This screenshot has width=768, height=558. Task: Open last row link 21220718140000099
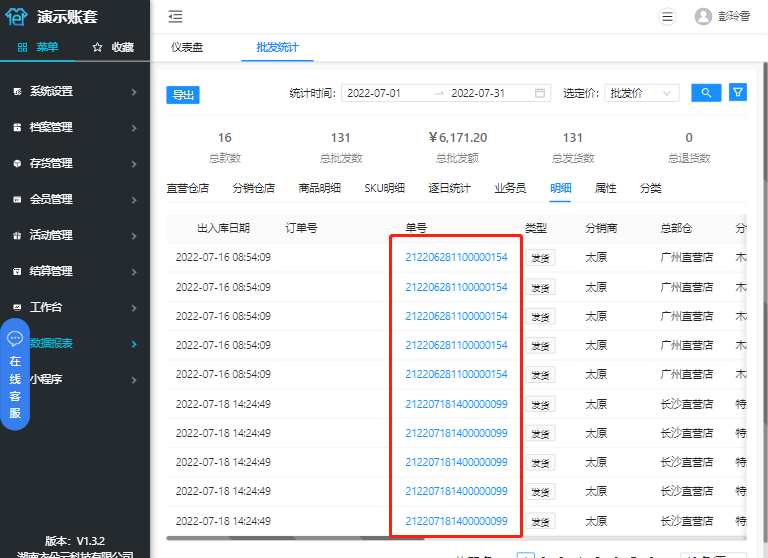click(x=456, y=521)
